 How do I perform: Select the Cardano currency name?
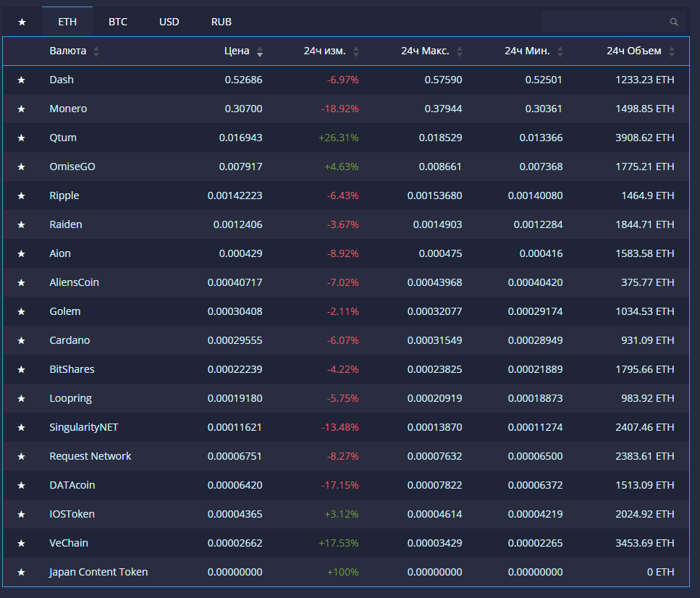[x=69, y=340]
